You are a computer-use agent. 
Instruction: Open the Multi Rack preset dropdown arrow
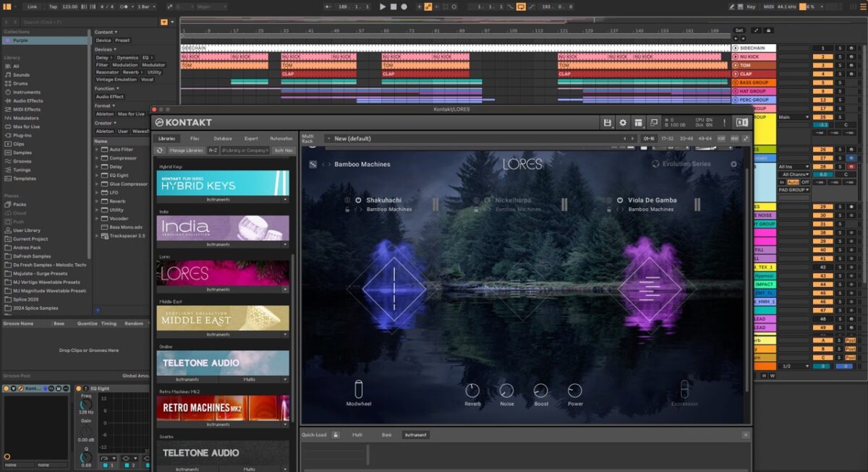click(x=328, y=138)
